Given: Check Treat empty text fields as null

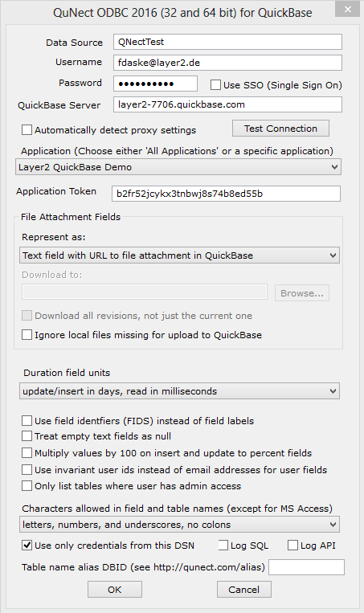Looking at the screenshot, I should [x=27, y=436].
